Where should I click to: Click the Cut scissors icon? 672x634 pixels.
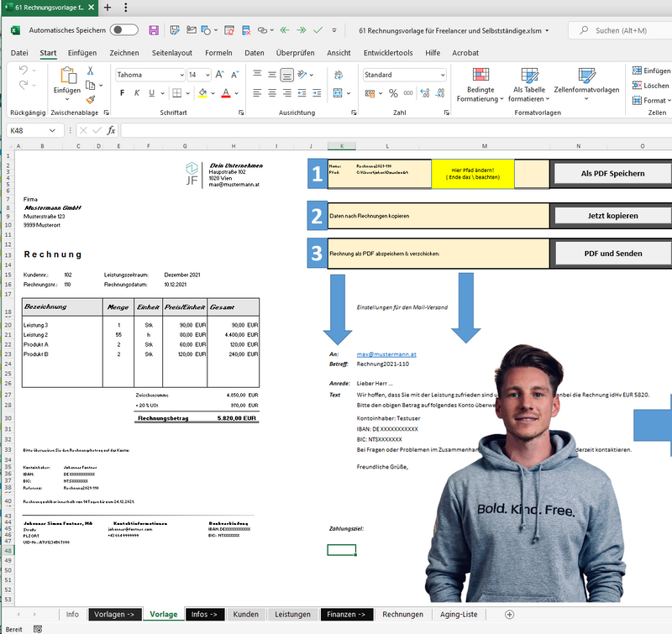coord(90,71)
